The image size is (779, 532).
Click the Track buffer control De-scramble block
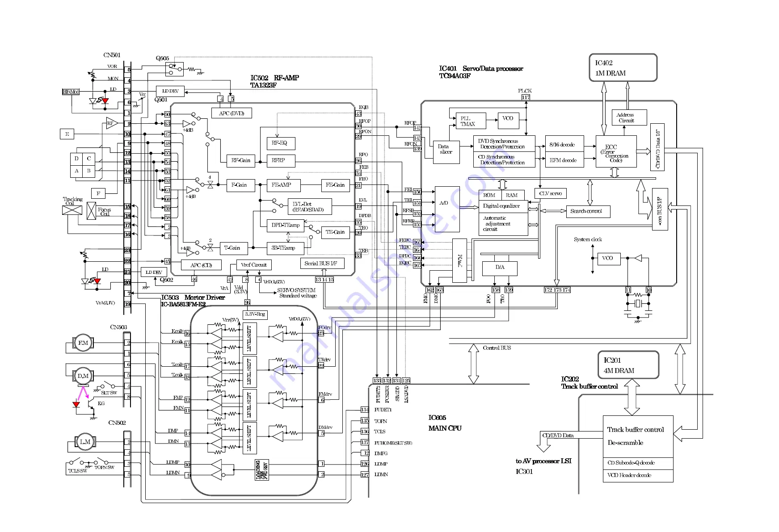pyautogui.click(x=638, y=436)
